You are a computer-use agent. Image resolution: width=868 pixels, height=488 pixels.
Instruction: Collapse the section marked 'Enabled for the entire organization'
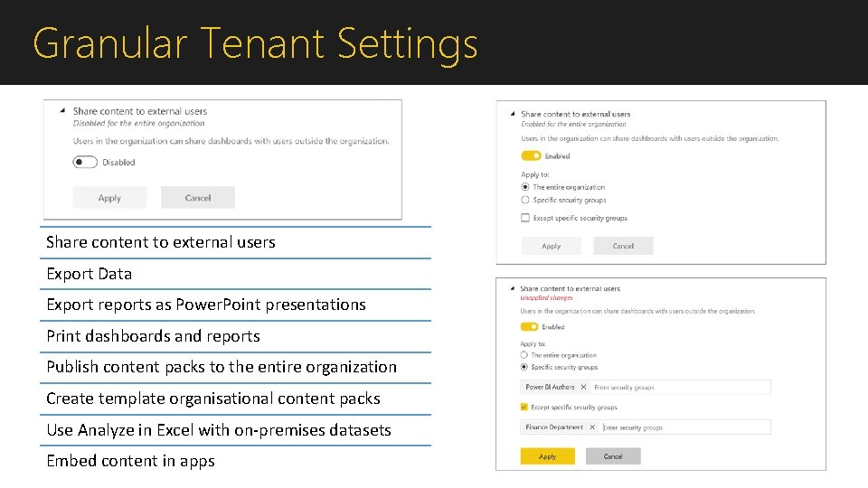click(512, 114)
